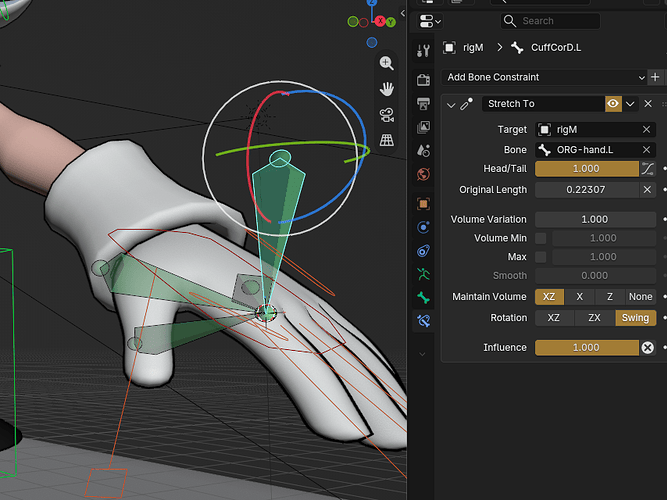Set Rotation mode to ZX
Image resolution: width=667 pixels, height=500 pixels.
[595, 318]
